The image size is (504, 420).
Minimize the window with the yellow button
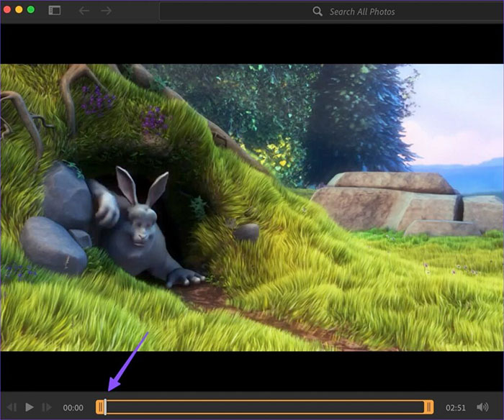tap(19, 10)
